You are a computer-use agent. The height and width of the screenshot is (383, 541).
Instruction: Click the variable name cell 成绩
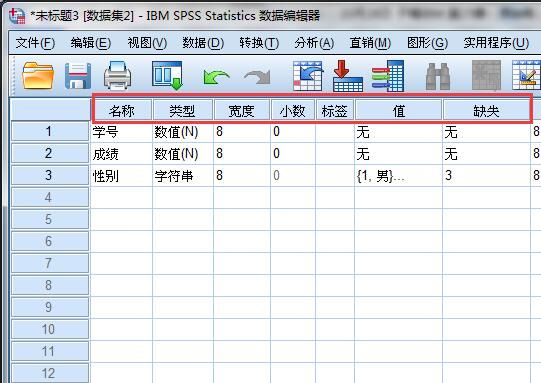tap(121, 154)
